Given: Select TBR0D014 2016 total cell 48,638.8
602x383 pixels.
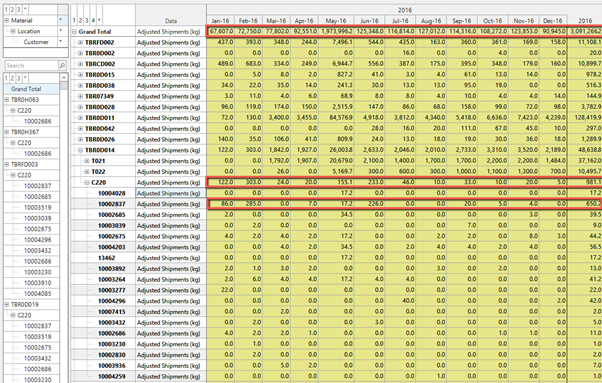Looking at the screenshot, I should 585,150.
